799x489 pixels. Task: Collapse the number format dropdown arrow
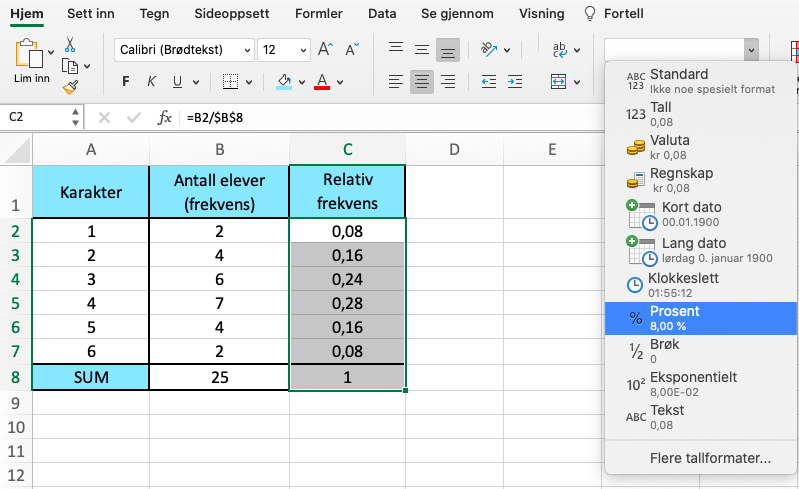click(x=750, y=49)
